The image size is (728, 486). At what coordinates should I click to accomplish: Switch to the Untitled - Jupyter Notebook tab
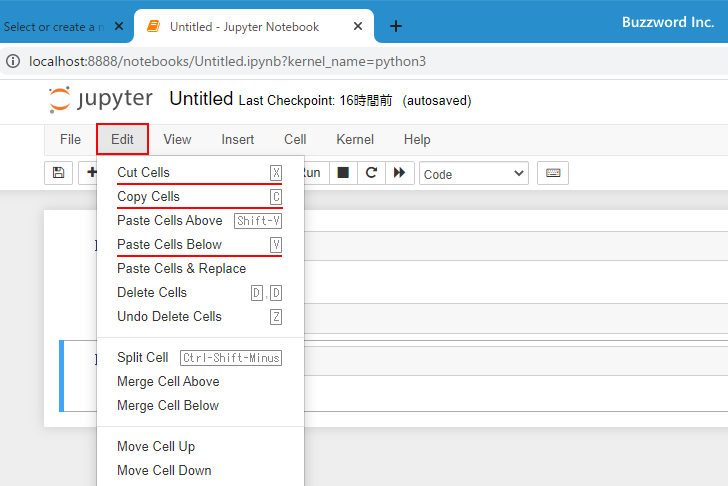click(244, 27)
